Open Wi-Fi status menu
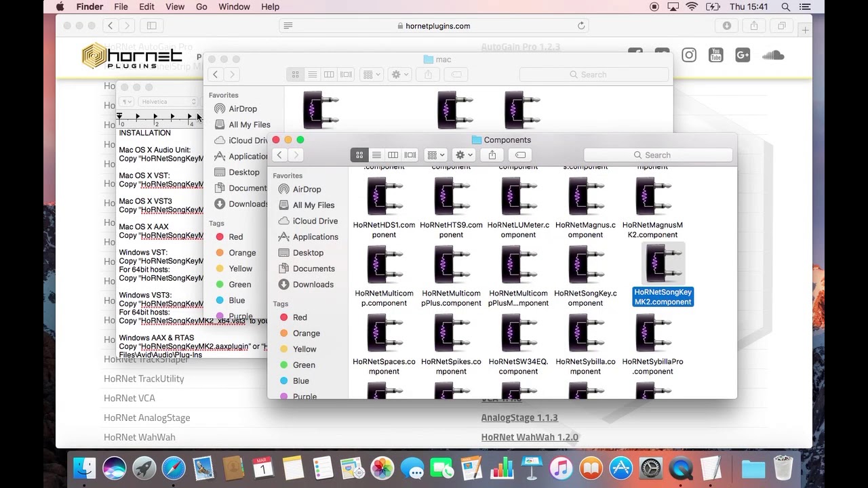Image resolution: width=868 pixels, height=488 pixels. (x=692, y=7)
